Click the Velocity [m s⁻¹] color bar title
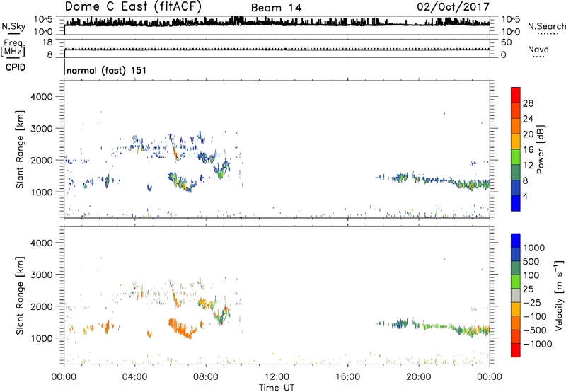The height and width of the screenshot is (392, 566). pos(559,295)
